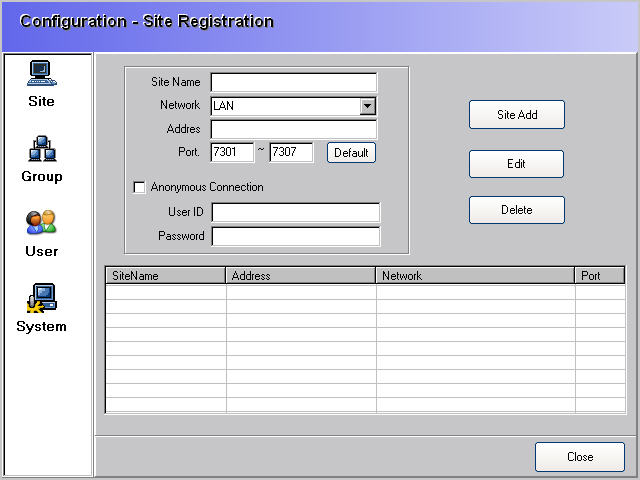Focus the User ID input field

(296, 213)
